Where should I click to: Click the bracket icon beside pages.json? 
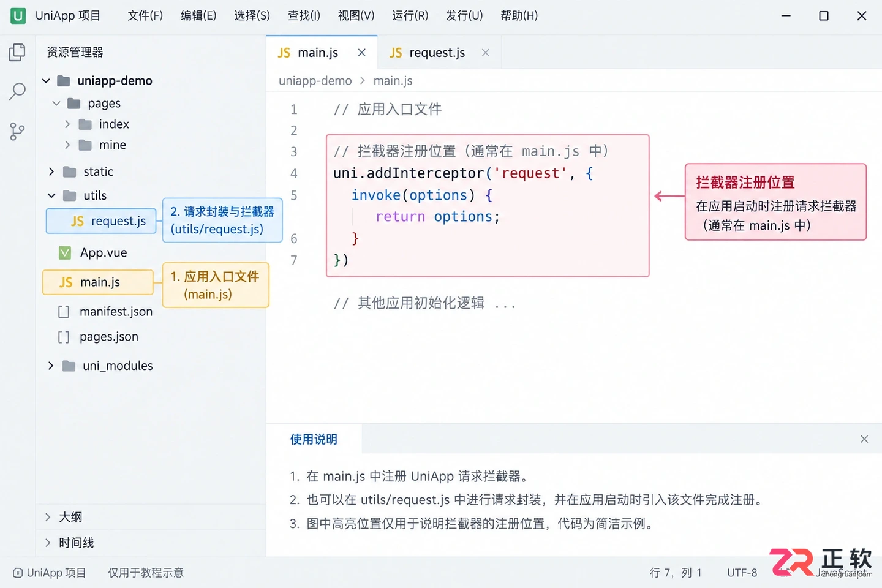click(x=63, y=337)
